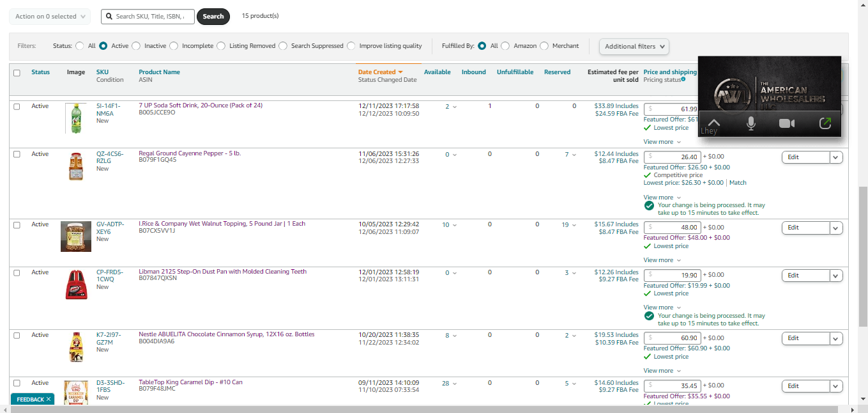Sort by Status column header
The width and height of the screenshot is (868, 413).
[40, 72]
